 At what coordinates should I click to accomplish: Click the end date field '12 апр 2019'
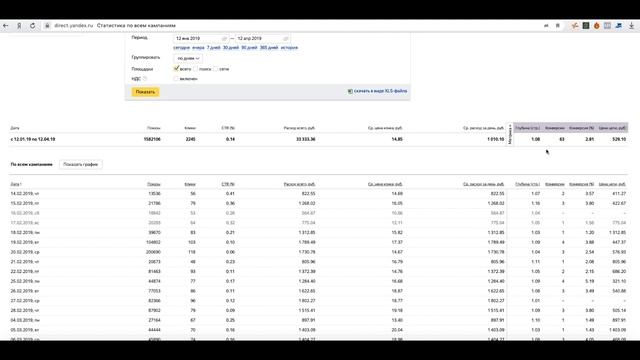(x=262, y=38)
